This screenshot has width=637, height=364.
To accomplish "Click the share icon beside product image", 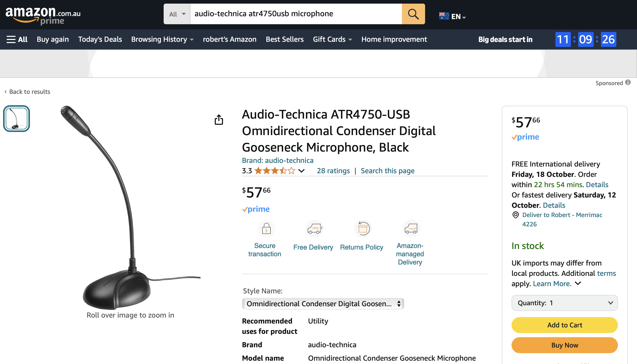I will tap(219, 120).
